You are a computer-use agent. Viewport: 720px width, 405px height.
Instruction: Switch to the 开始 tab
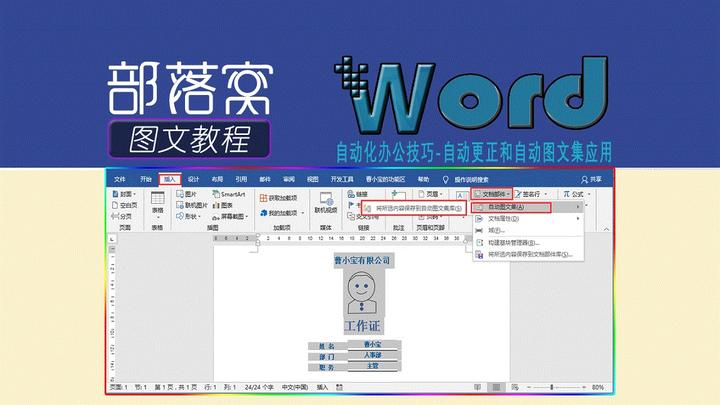click(x=146, y=179)
